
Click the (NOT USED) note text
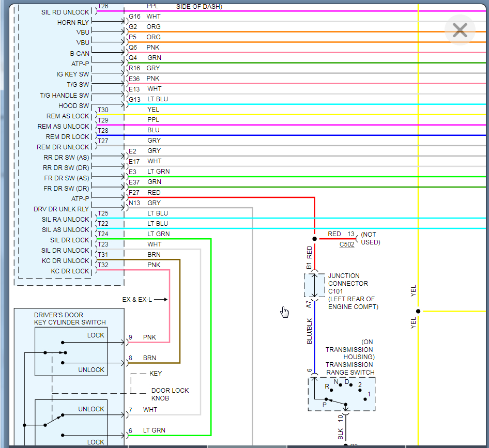370,238
